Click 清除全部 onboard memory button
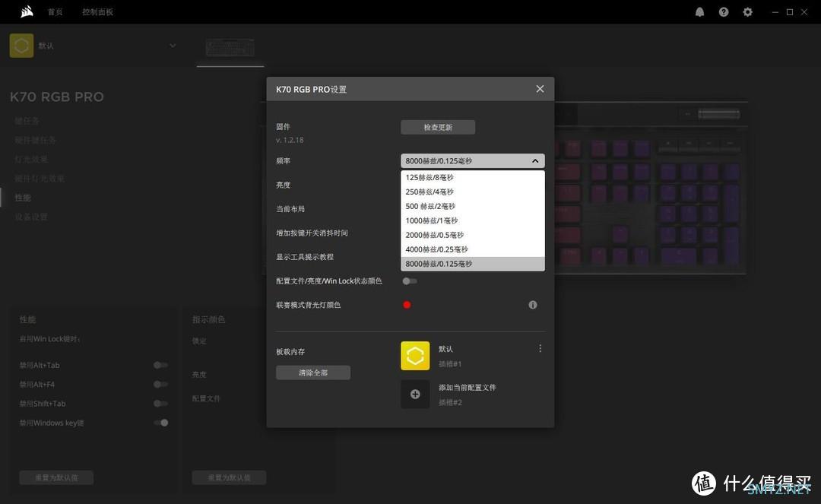Image resolution: width=821 pixels, height=504 pixels. pos(313,372)
